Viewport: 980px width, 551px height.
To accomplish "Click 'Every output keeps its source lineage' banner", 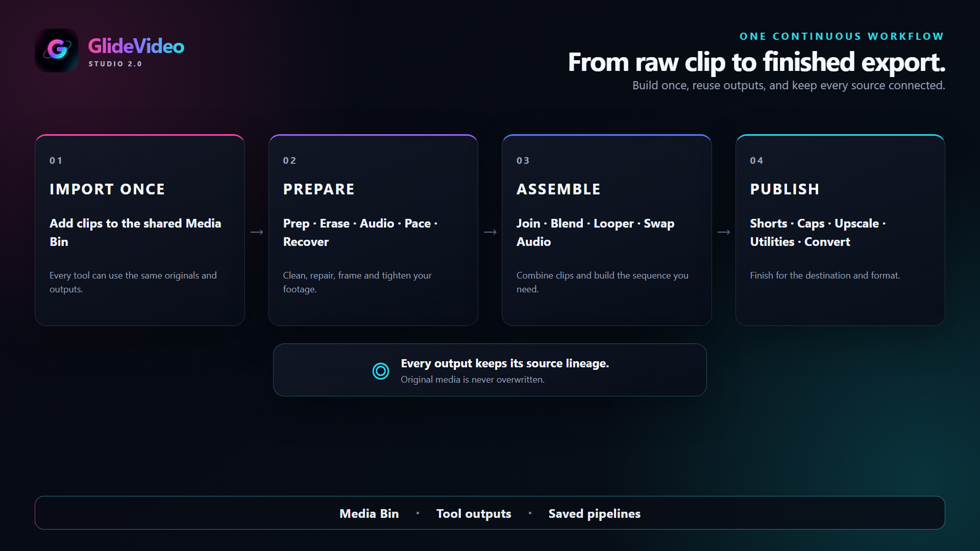I will click(x=490, y=370).
